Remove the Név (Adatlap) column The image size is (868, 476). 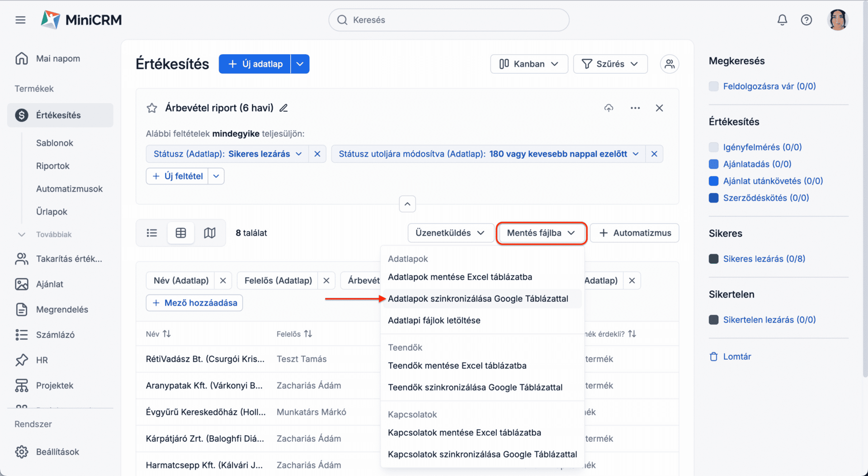223,281
